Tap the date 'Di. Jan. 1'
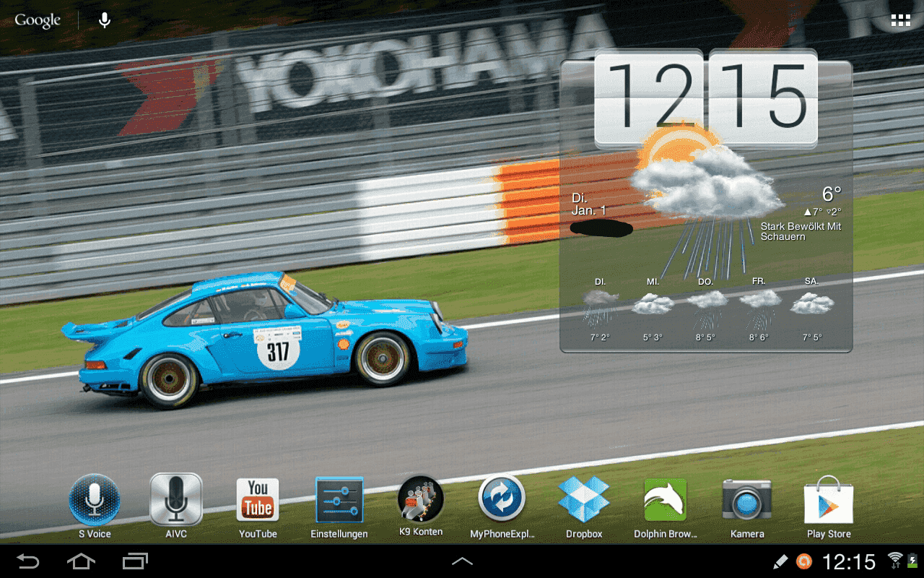Image resolution: width=924 pixels, height=578 pixels. [588, 204]
